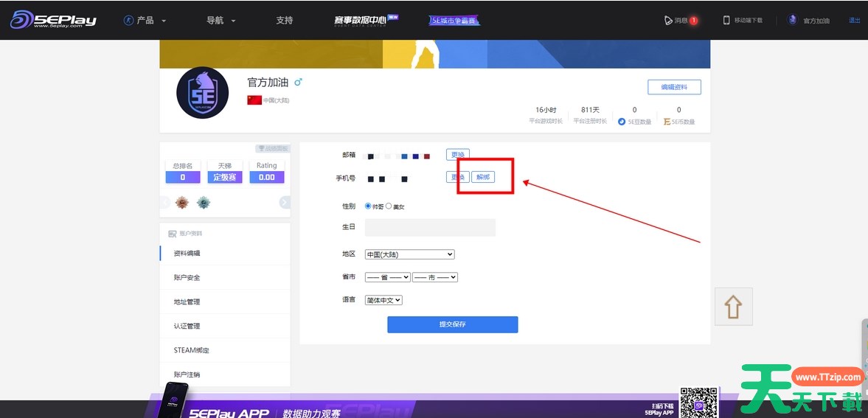Open the 语言 简体中文 dropdown
Screen dimensions: 868x418
pyautogui.click(x=383, y=300)
